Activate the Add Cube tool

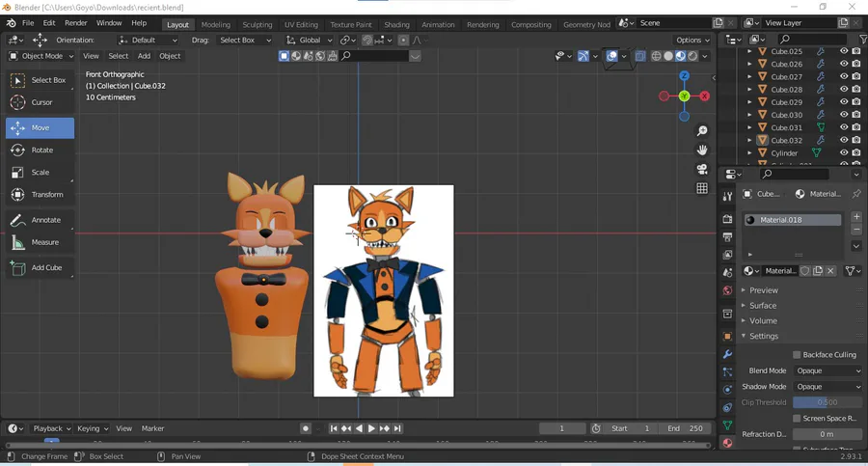click(40, 267)
